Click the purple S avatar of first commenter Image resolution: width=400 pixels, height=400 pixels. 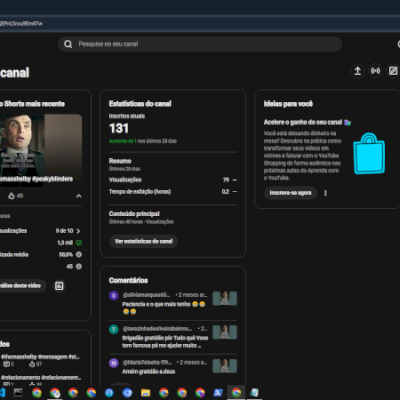pos(114,295)
